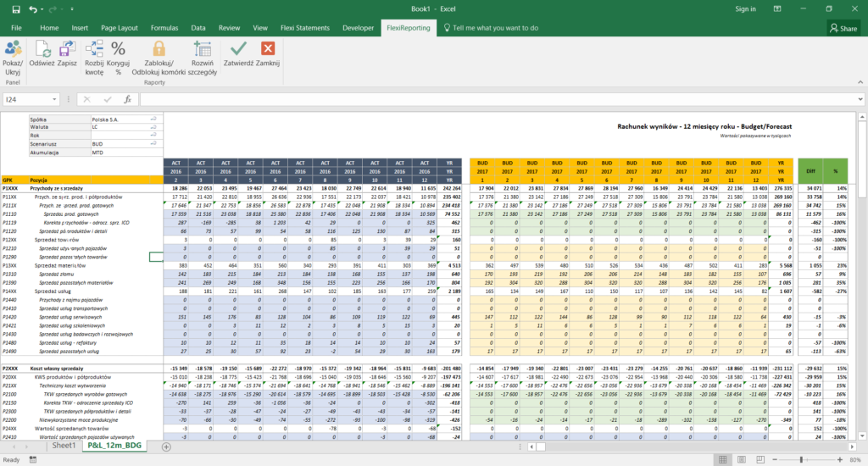This screenshot has height=466, width=868.
Task: Click the Zapisz save icon in ribbon
Action: 68,49
